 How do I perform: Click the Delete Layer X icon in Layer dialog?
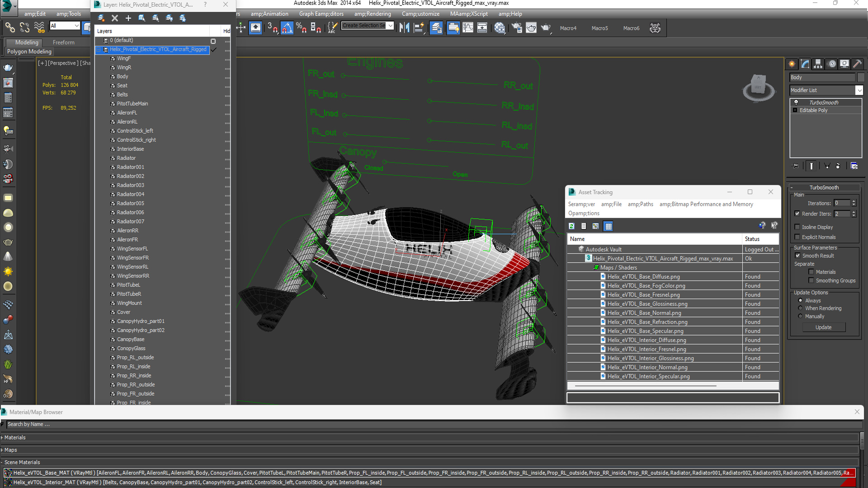click(115, 18)
